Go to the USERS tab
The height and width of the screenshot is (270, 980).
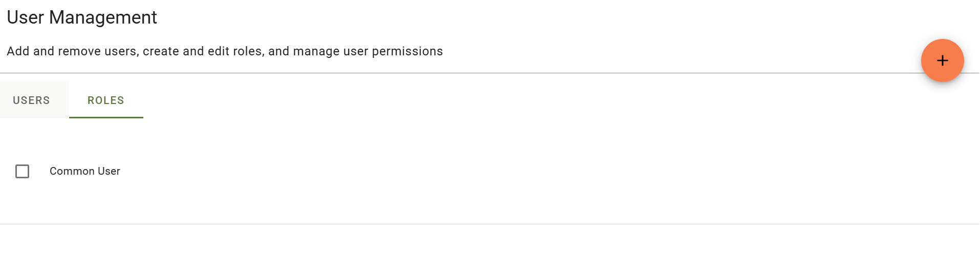click(31, 100)
